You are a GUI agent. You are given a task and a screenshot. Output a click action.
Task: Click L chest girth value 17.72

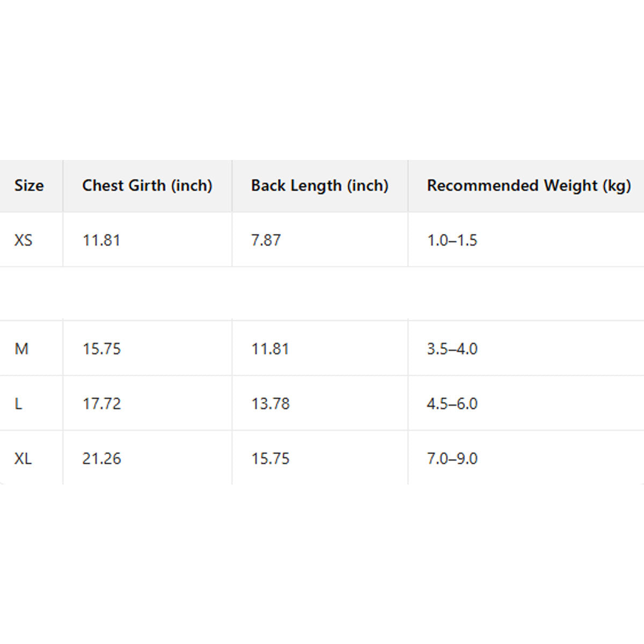[x=101, y=404]
